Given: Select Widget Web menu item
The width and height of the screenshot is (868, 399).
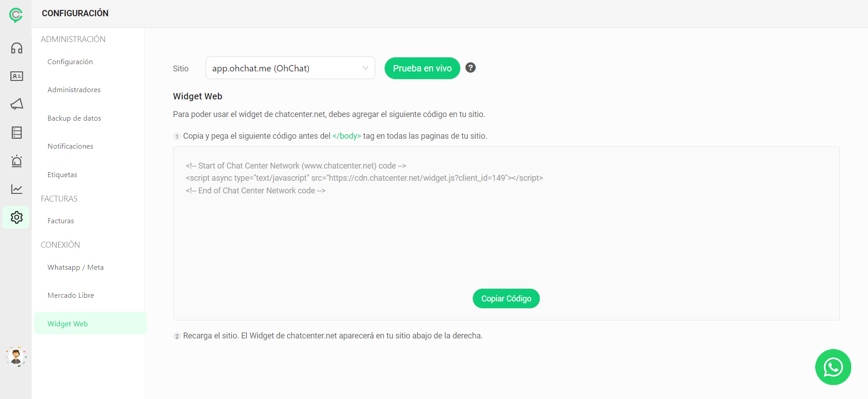Looking at the screenshot, I should 90,324.
